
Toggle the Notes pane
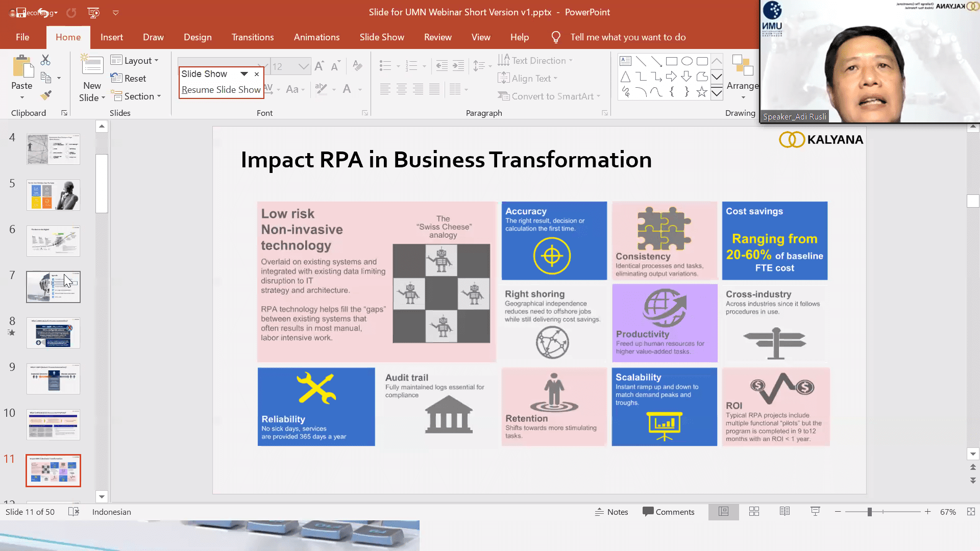click(x=611, y=512)
